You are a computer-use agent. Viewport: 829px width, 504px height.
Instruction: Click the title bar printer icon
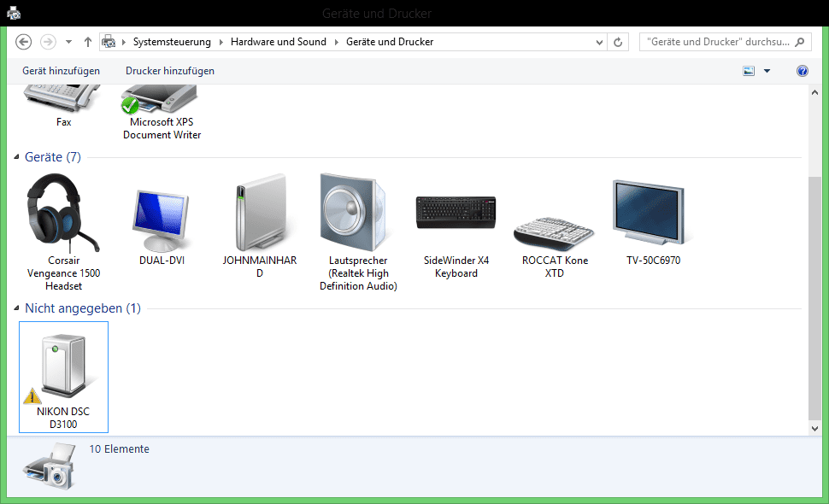point(14,13)
